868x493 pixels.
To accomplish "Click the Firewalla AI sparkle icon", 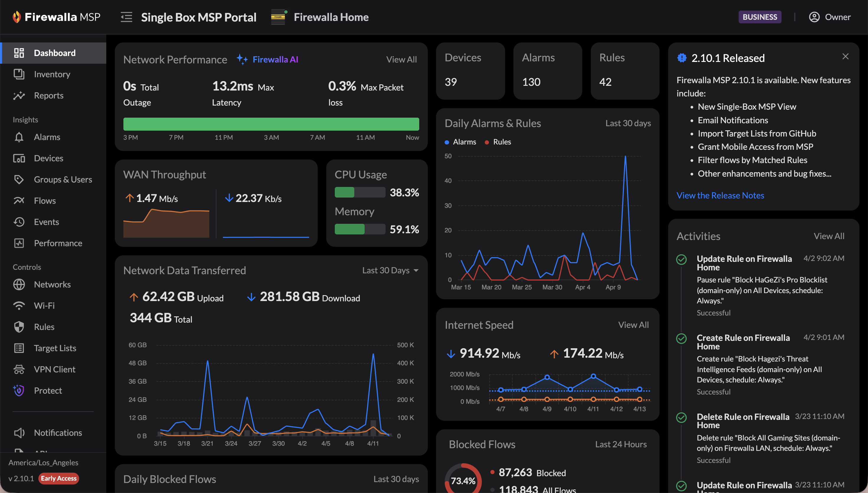I will [x=242, y=59].
